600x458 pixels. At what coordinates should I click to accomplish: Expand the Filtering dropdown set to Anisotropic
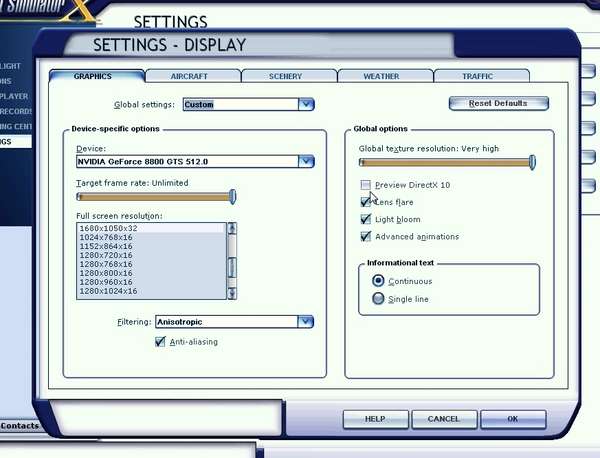[306, 321]
